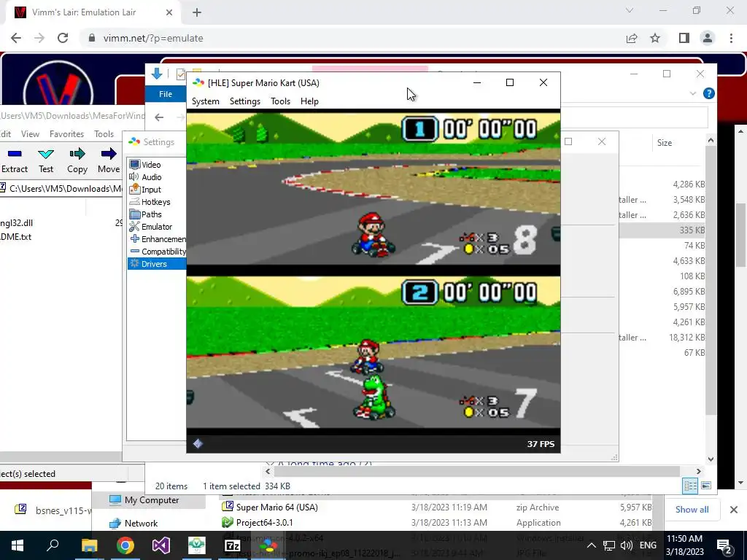Select Video in the Settings panel list
The width and height of the screenshot is (747, 560).
click(150, 165)
